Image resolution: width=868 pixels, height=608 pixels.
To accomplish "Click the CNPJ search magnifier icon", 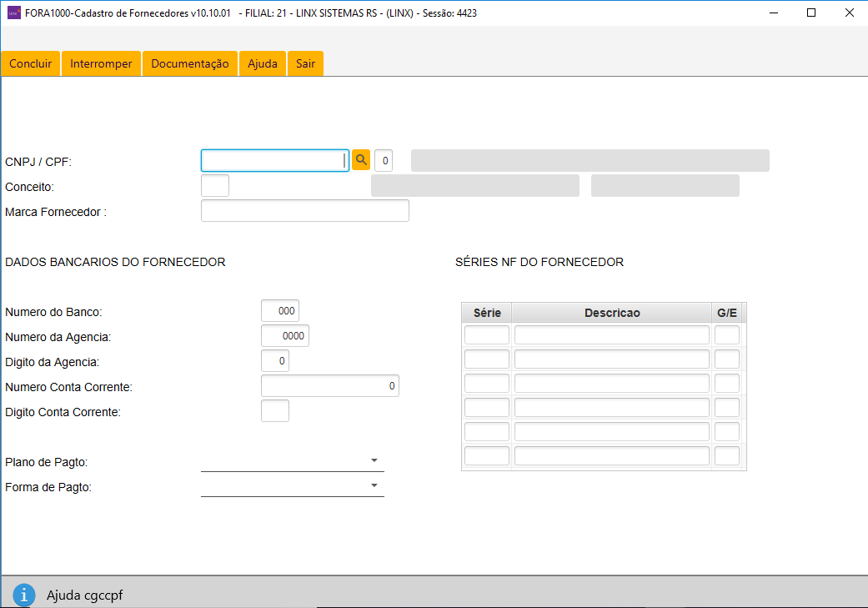I will 361,160.
